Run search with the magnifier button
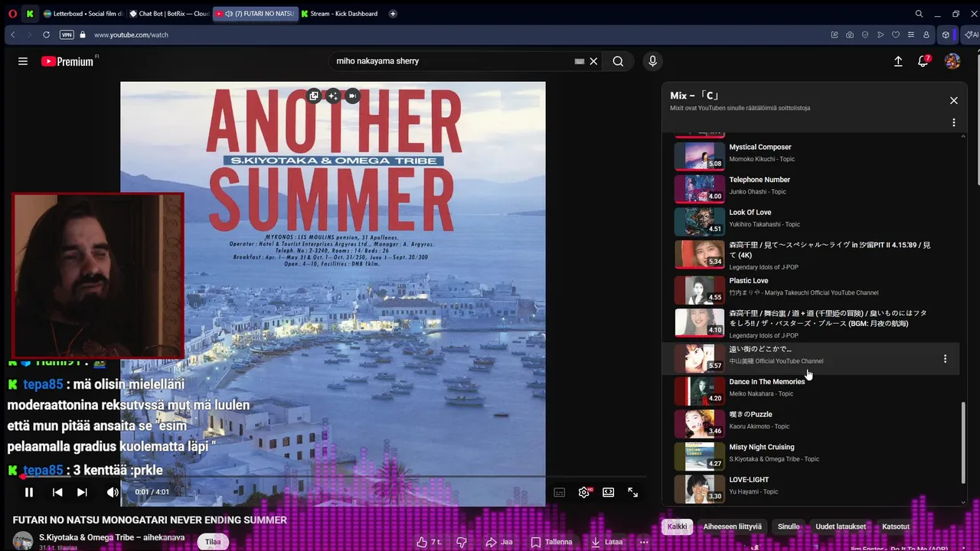Viewport: 980px width, 551px height. [618, 61]
